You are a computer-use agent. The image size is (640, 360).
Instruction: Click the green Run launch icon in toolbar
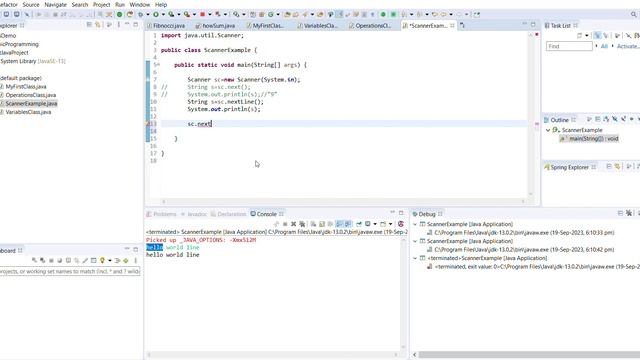point(119,14)
